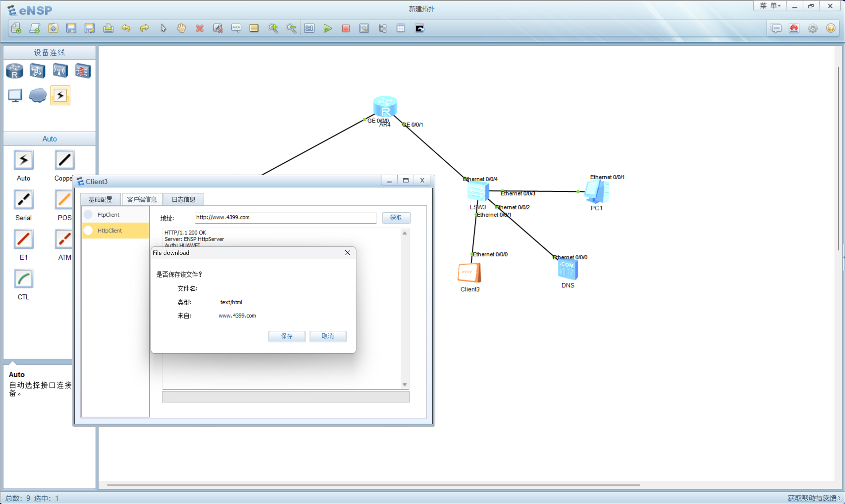Zoom in on the topology
845x504 pixels.
point(273,28)
